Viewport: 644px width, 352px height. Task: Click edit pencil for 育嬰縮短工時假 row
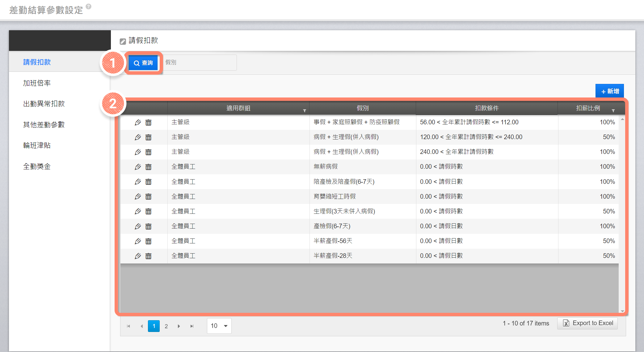tap(138, 197)
